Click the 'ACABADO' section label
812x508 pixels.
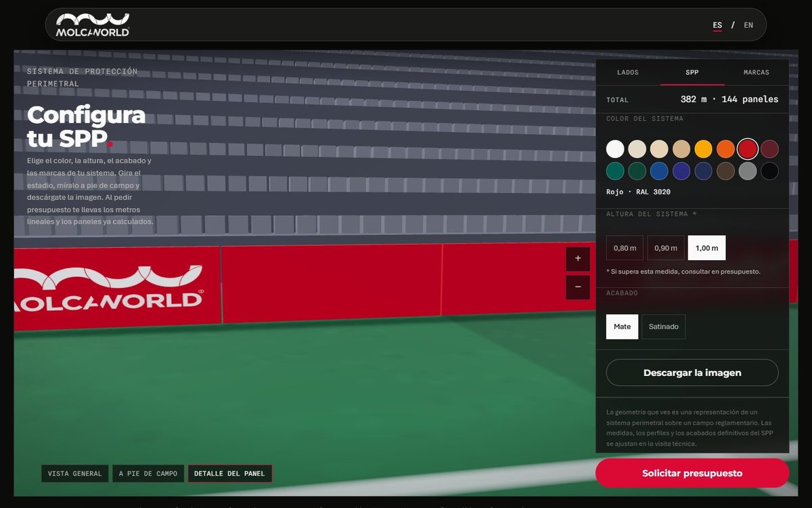(x=622, y=293)
